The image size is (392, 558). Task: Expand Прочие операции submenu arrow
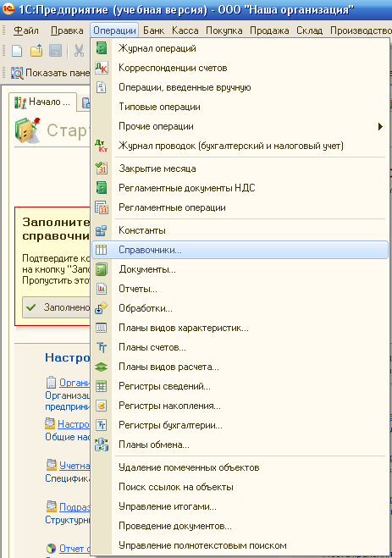[x=380, y=126]
